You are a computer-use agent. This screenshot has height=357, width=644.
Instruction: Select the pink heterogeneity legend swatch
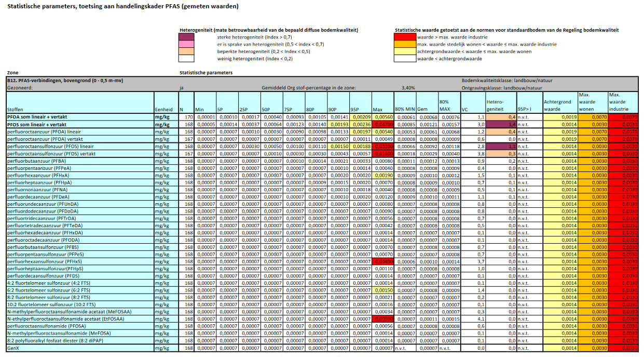pos(187,44)
